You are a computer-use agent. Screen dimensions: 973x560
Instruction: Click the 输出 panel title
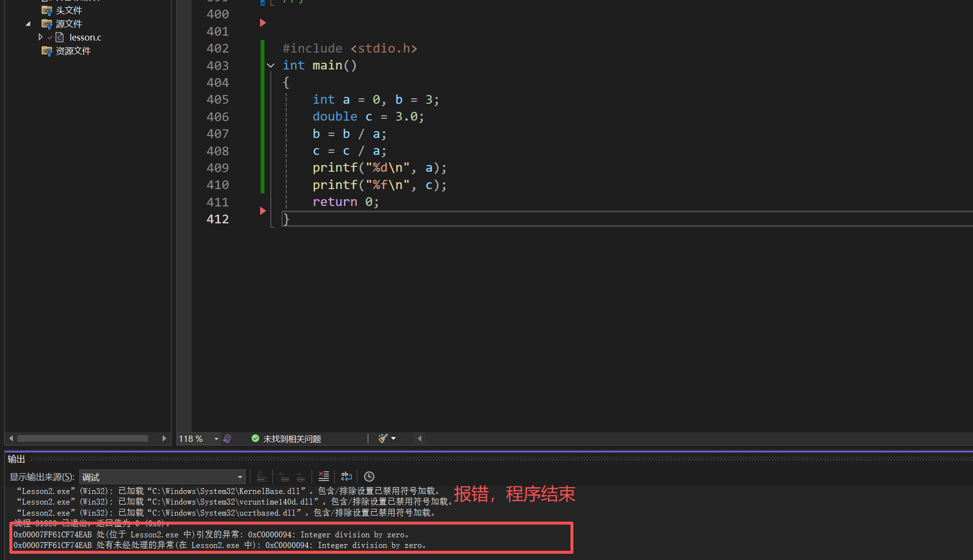point(16,459)
